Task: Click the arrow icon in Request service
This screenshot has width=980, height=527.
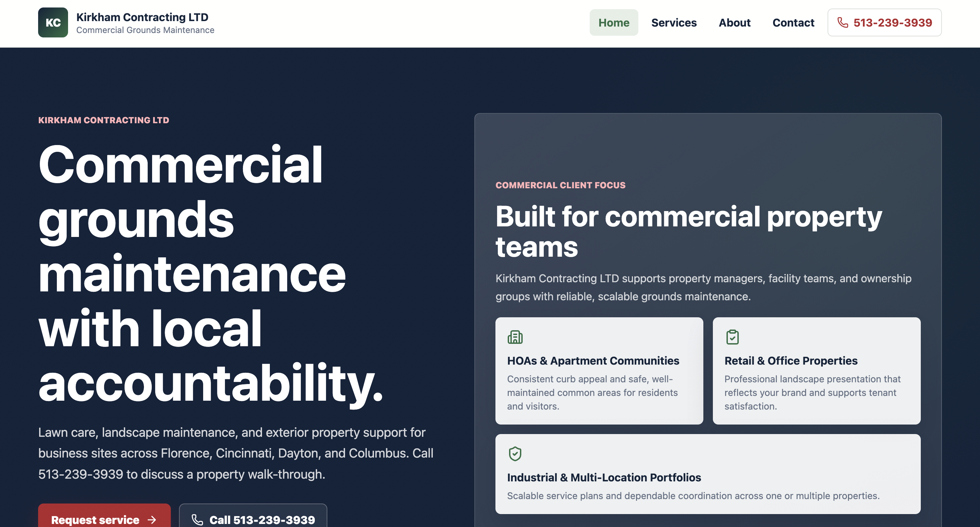Action: click(x=152, y=520)
